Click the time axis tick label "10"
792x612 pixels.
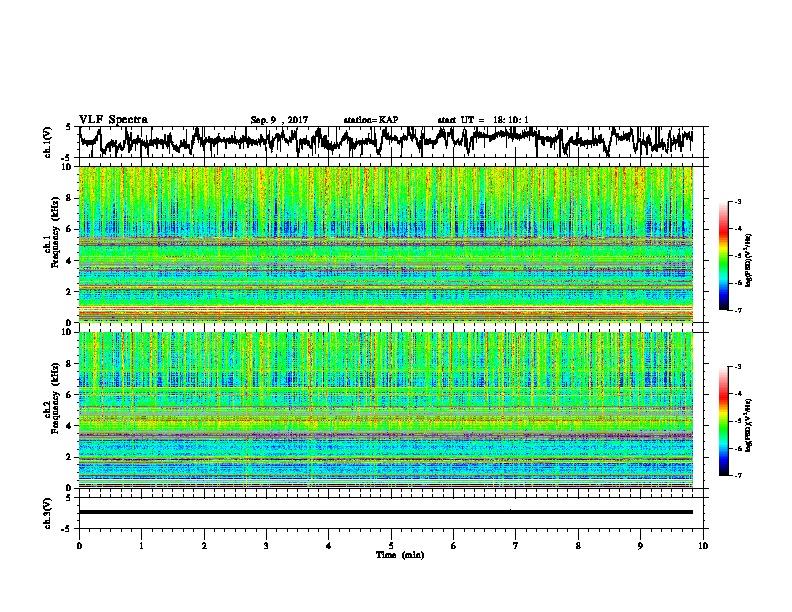tap(703, 546)
